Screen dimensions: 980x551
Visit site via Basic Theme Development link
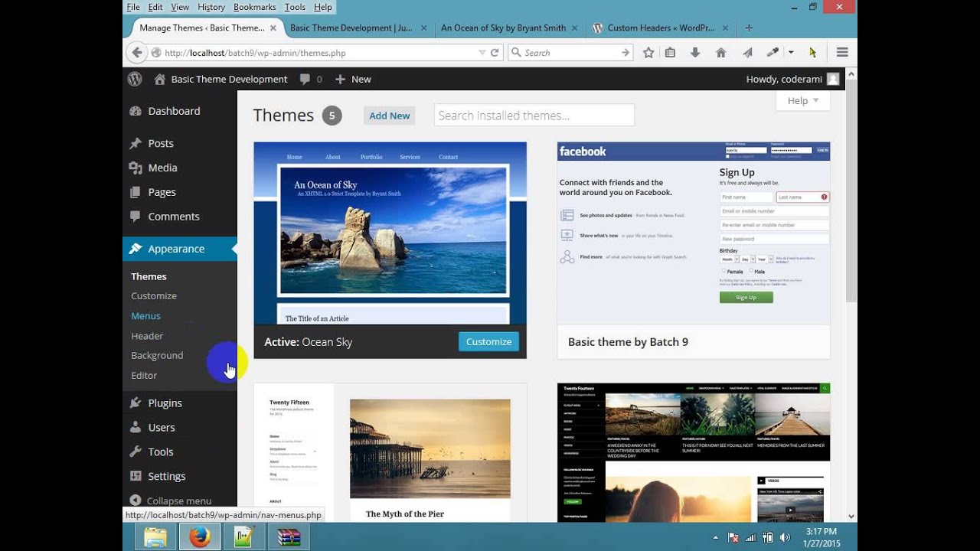point(220,79)
